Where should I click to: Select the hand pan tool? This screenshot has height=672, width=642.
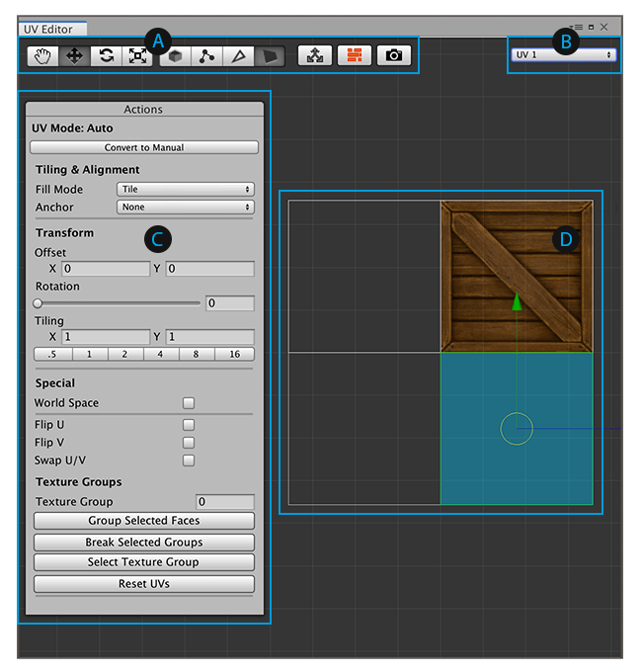(42, 55)
